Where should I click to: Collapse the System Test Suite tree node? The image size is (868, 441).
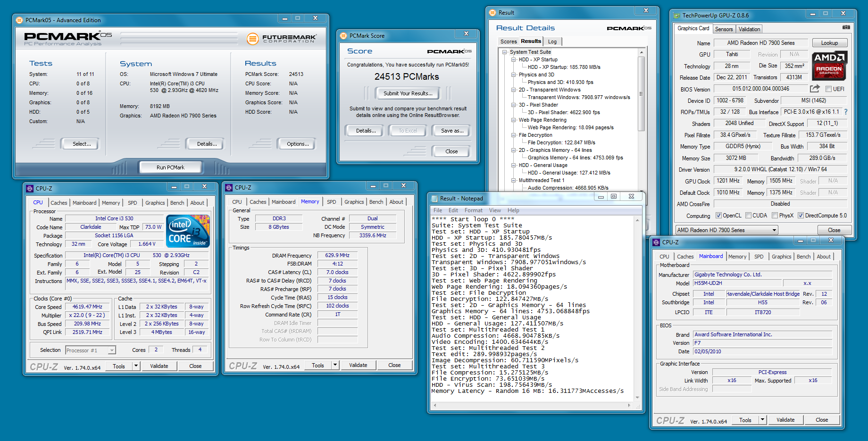(505, 52)
